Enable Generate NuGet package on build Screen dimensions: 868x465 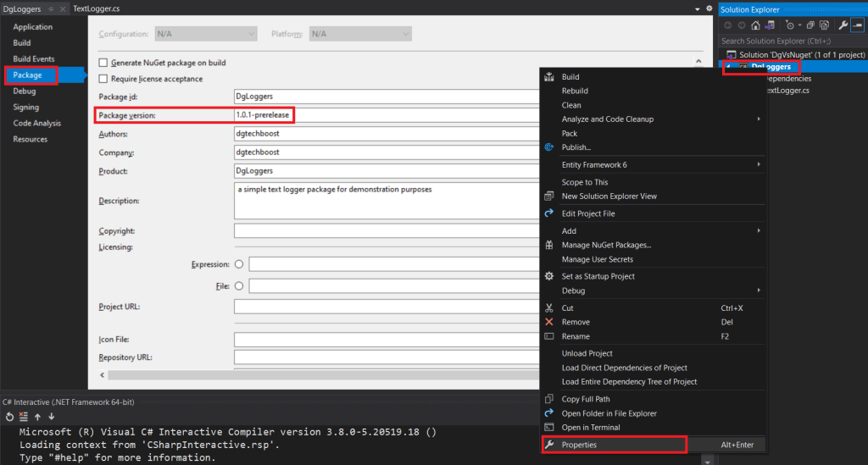[103, 63]
